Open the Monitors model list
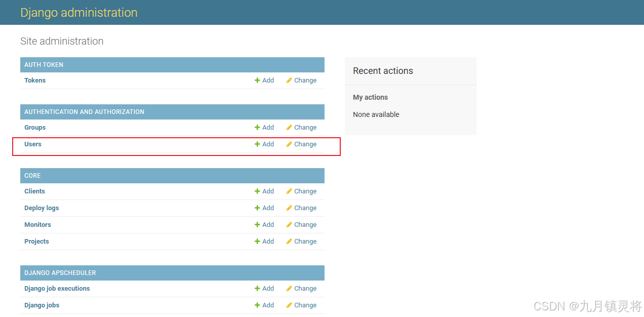Image resolution: width=644 pixels, height=317 pixels. click(x=38, y=225)
